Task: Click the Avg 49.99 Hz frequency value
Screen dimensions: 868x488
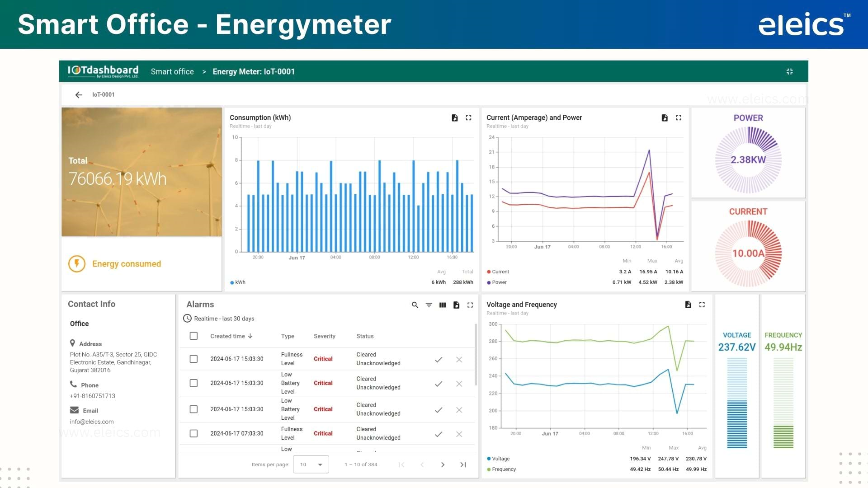Action: point(696,469)
